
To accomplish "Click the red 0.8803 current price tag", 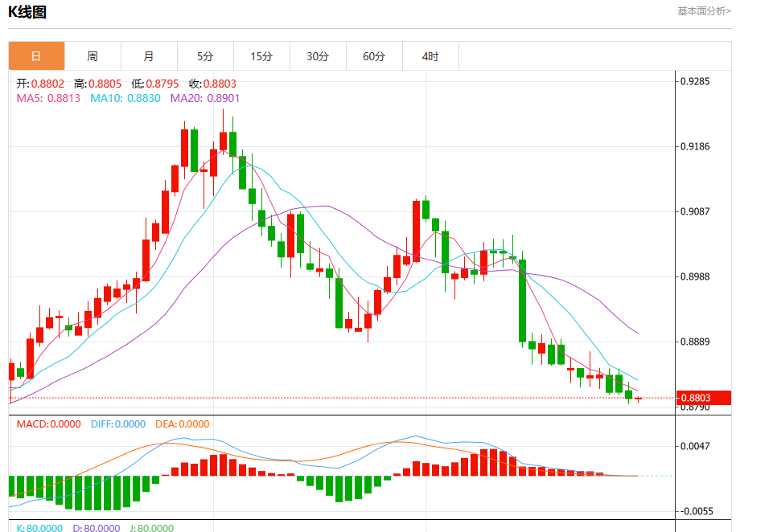I will tap(704, 398).
